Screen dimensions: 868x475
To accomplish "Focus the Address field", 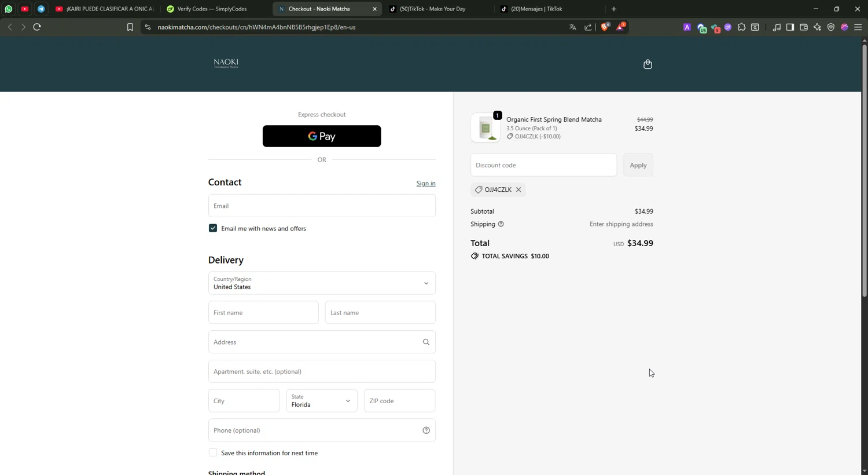I will (322, 342).
